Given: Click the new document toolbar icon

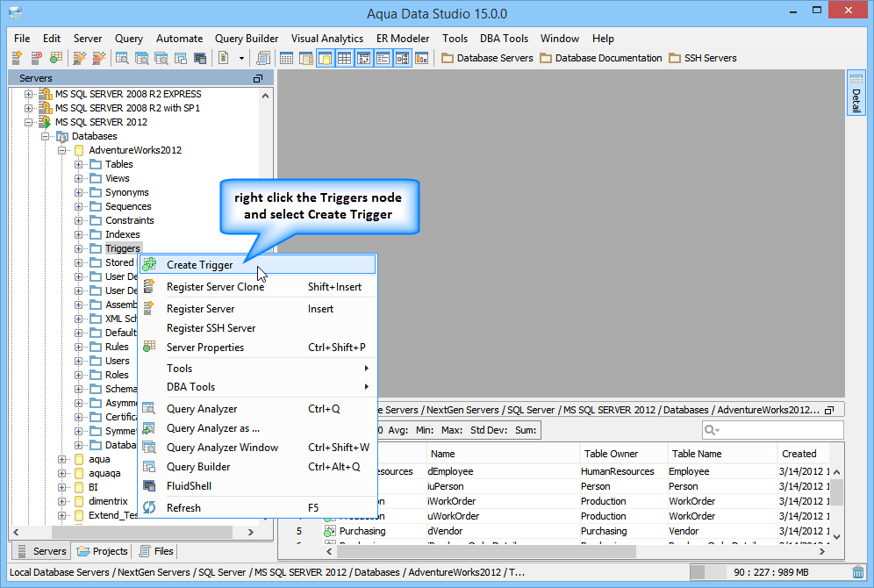Looking at the screenshot, I should coord(224,58).
